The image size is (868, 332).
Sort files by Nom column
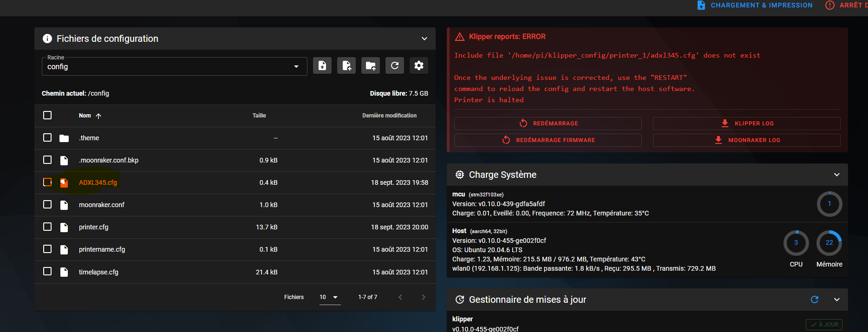pos(85,116)
